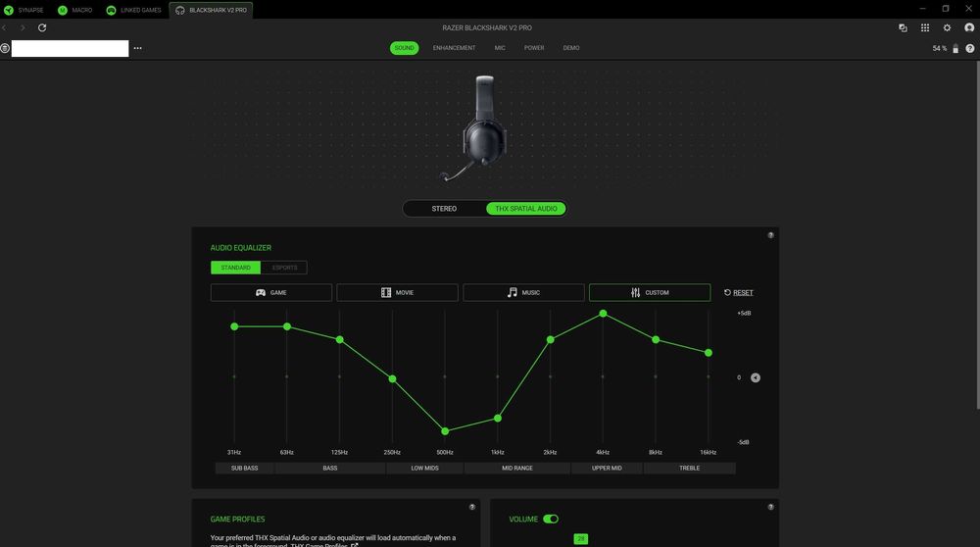Open the help icon near battery

(969, 48)
